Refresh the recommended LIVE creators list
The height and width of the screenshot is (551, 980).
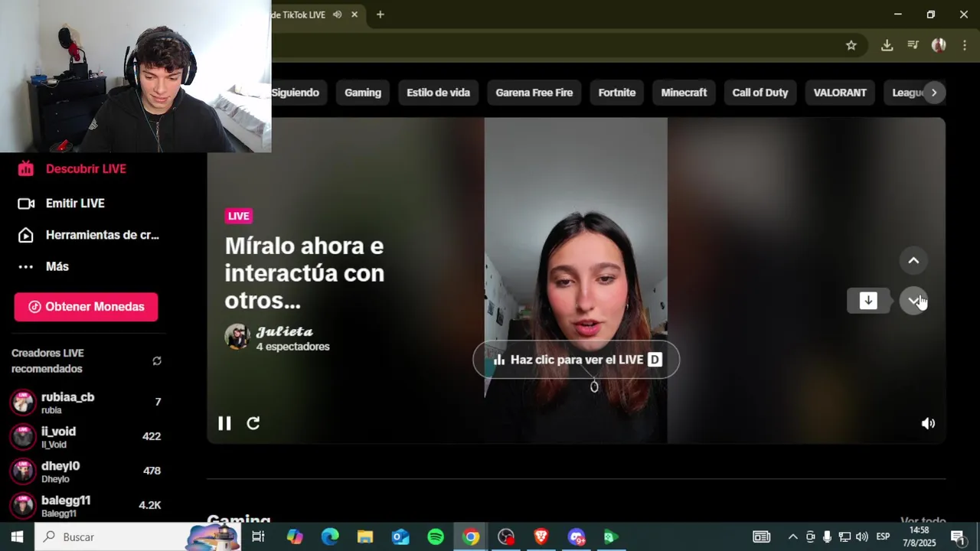tap(157, 361)
